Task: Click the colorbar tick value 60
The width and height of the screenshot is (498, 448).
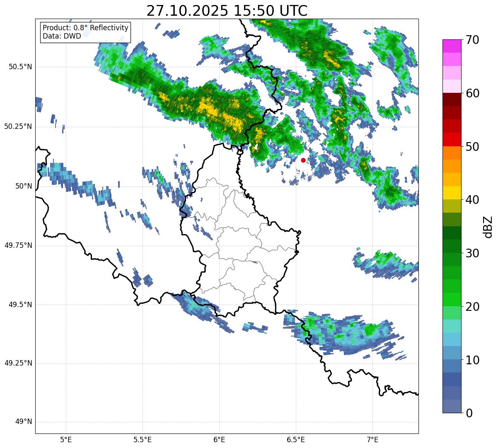Action: [x=473, y=93]
